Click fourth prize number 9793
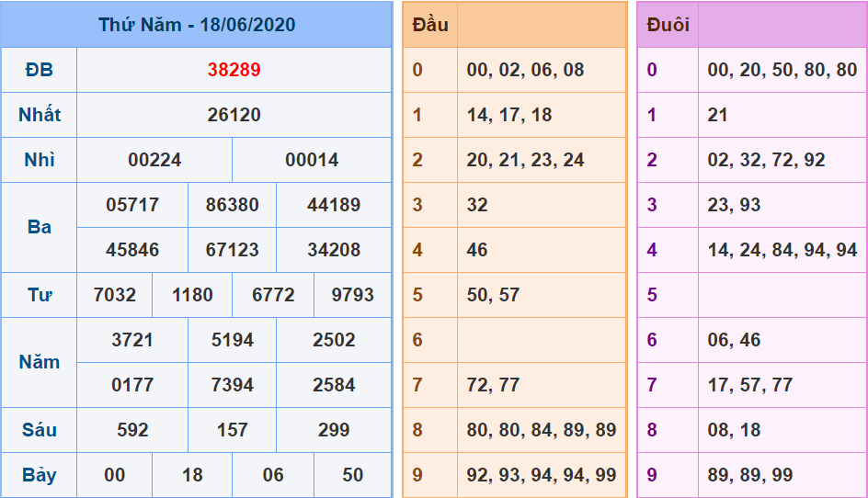The width and height of the screenshot is (868, 498). (x=352, y=295)
